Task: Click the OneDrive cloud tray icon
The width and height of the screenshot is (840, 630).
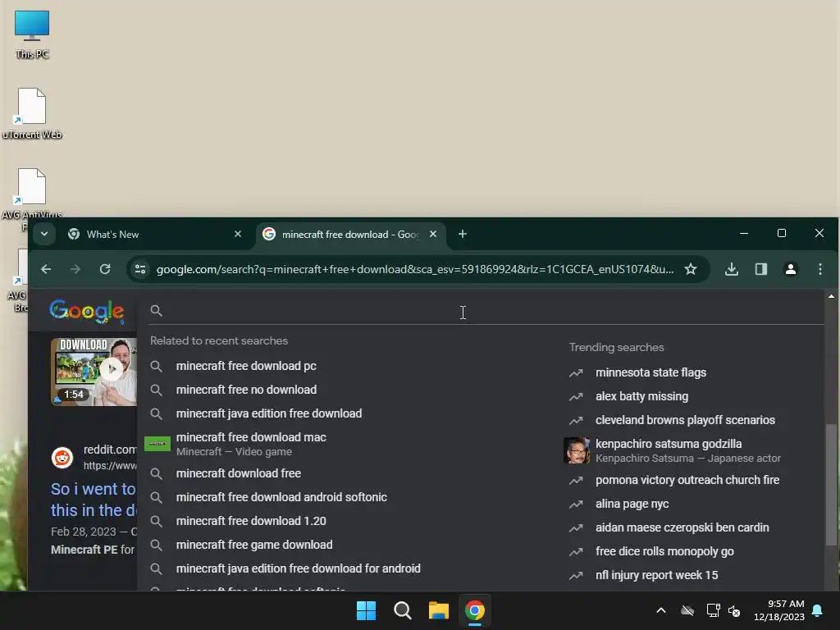Action: [x=687, y=610]
